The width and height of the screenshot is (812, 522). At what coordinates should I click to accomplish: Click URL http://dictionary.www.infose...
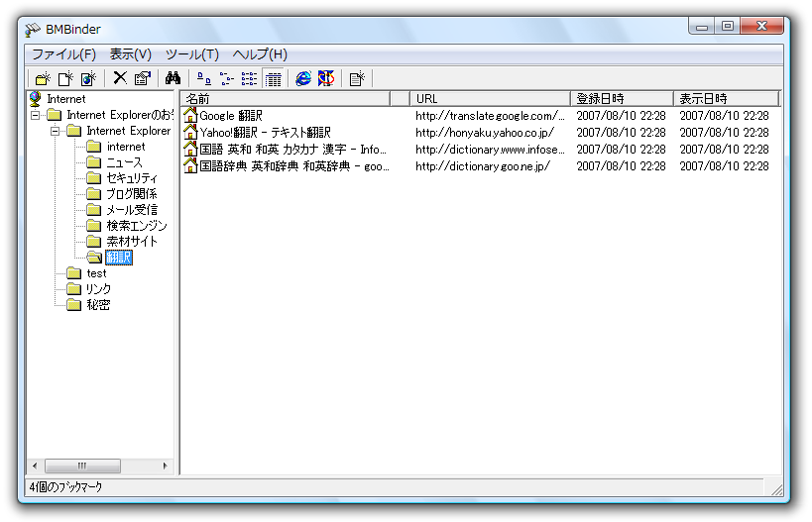click(490, 149)
